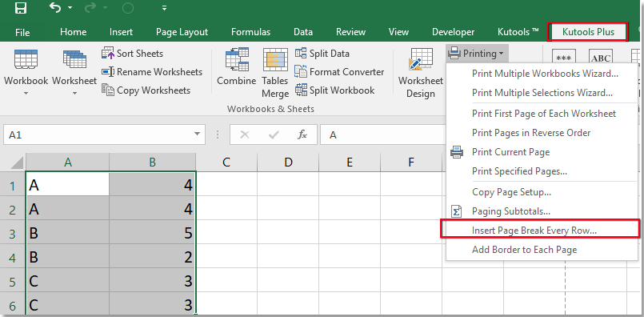Click the Cancel X in formula bar
Viewport: 644px width, 317px height.
click(x=245, y=134)
